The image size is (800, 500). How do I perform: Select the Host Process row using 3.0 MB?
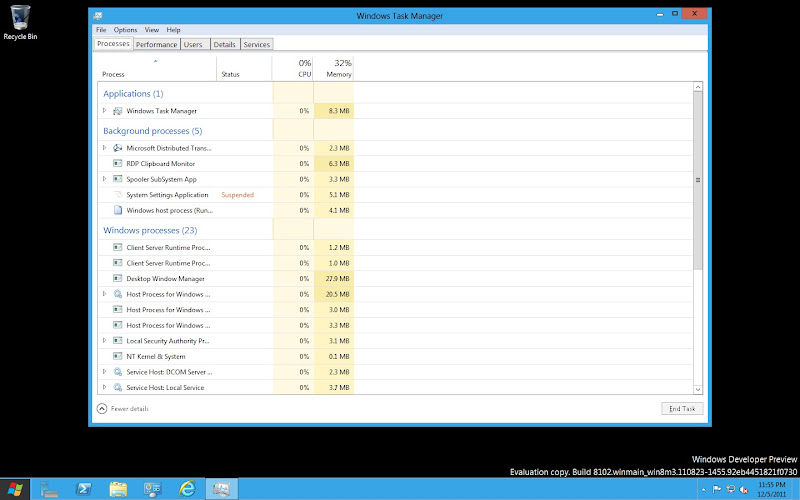coord(395,310)
